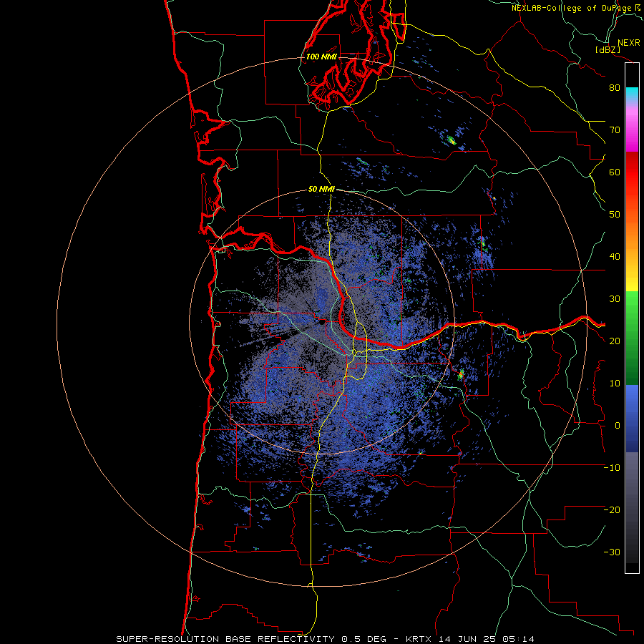Click the 0 value on the dBZ scale
The width and height of the screenshot is (644, 644).
[618, 426]
